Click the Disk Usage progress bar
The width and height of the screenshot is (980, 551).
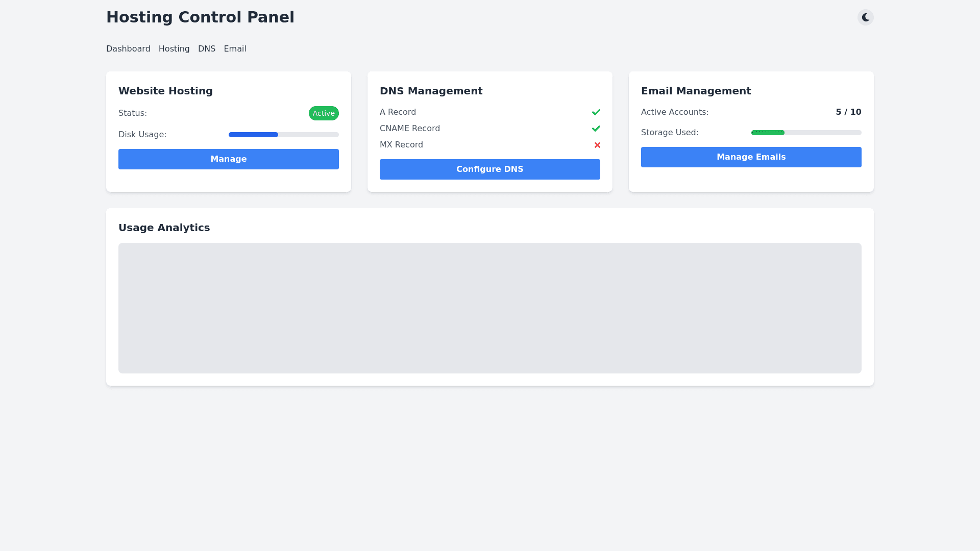[283, 135]
